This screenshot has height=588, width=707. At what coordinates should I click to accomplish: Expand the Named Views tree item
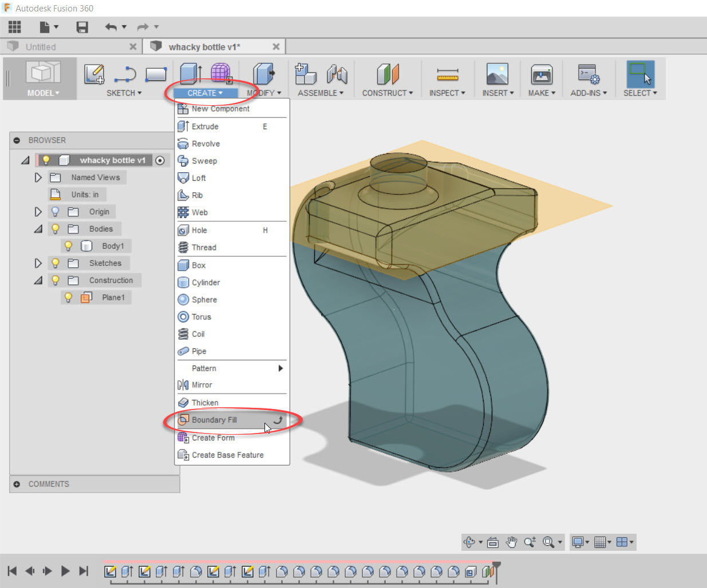point(38,177)
